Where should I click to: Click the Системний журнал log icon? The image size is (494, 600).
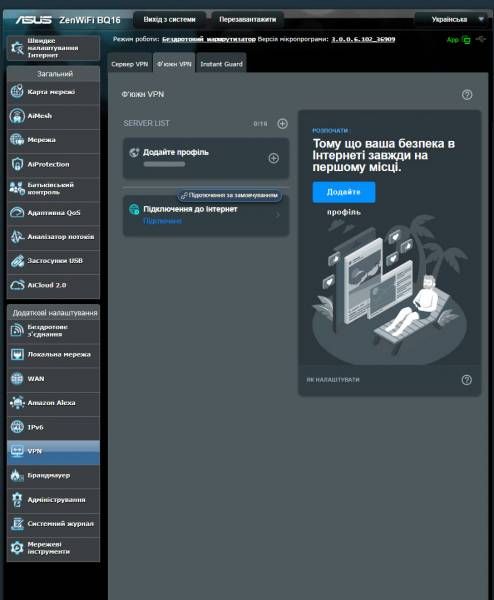[x=17, y=524]
